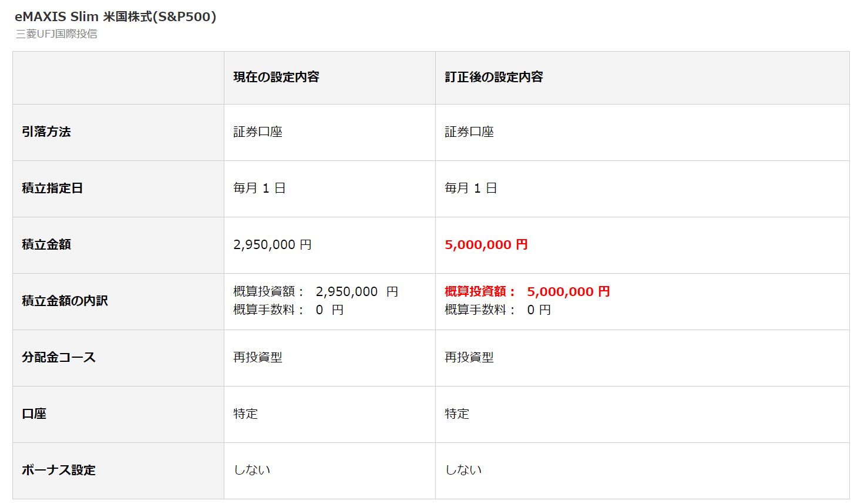
Task: Click the 積立金額 row label
Action: tap(46, 245)
